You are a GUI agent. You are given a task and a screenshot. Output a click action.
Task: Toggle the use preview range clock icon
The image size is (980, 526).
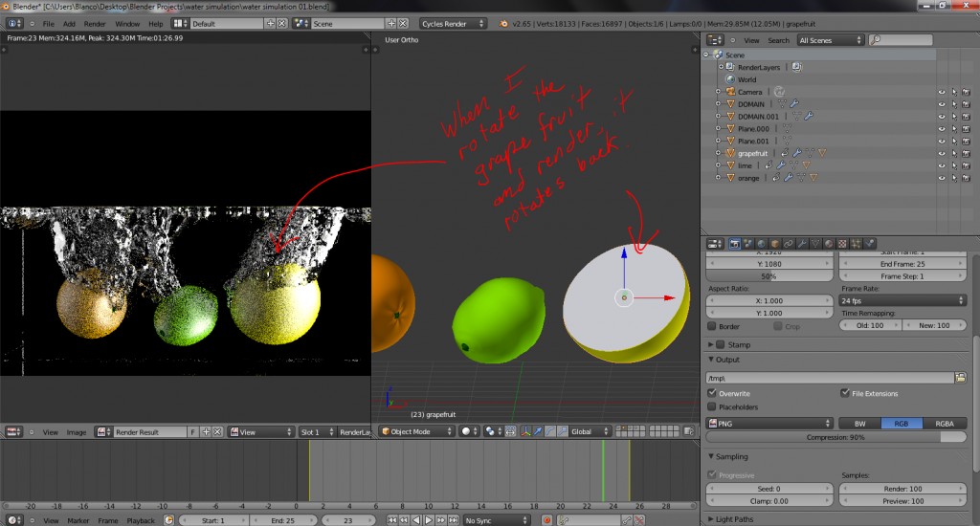click(168, 519)
